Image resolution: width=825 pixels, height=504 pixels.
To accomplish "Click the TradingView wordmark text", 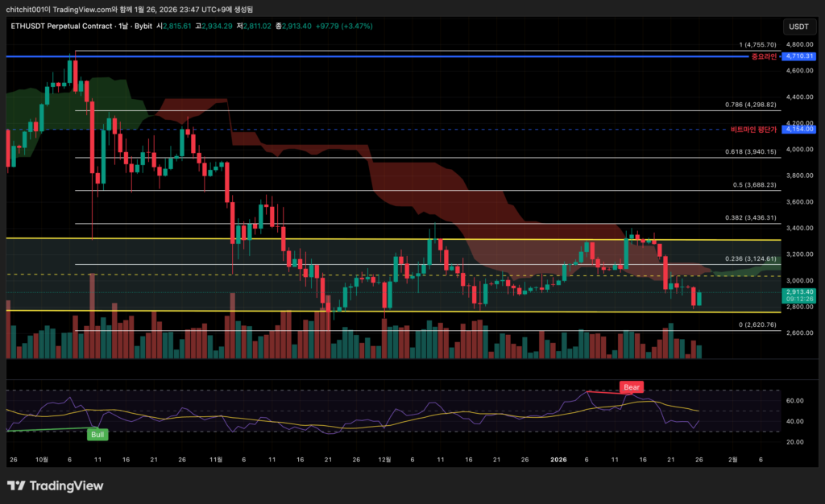I will 65,485.
